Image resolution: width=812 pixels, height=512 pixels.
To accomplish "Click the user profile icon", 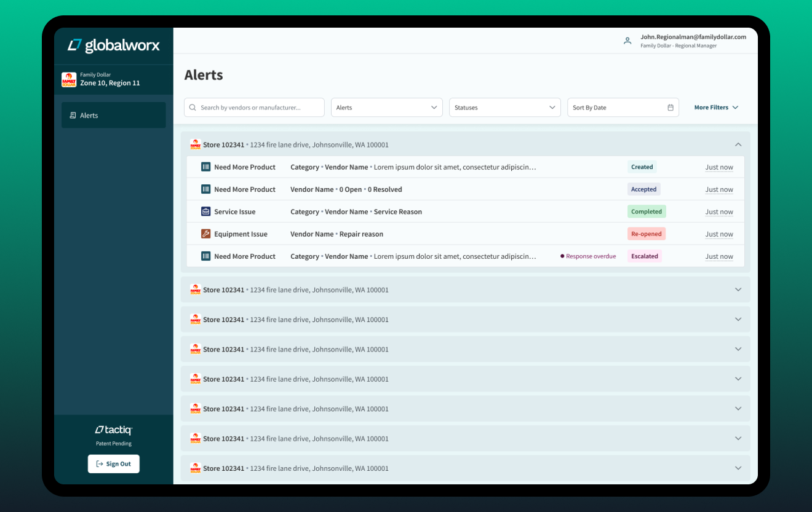I will [627, 41].
